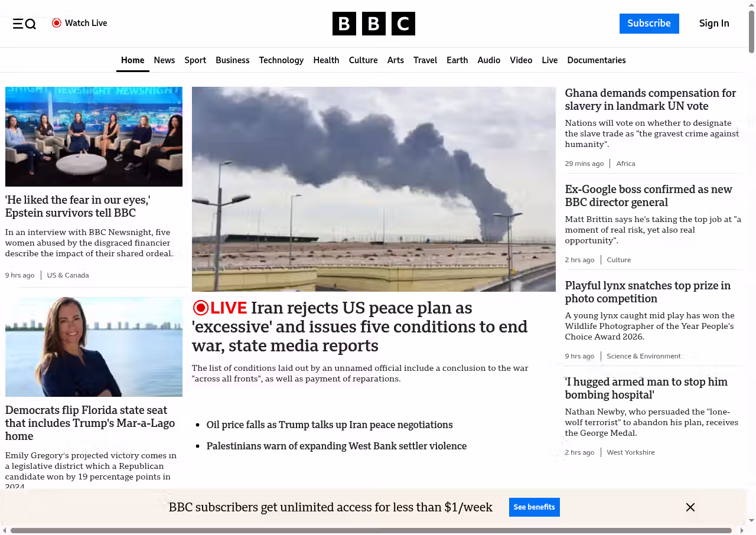Click Sign In link

coord(713,23)
